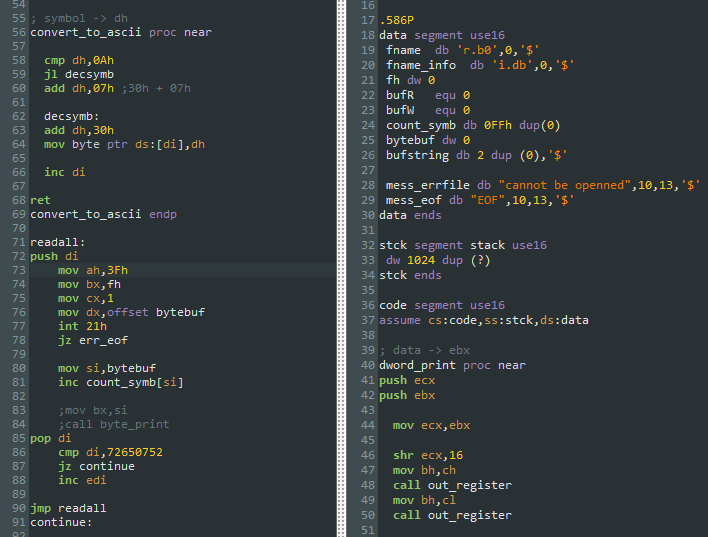The width and height of the screenshot is (708, 537).
Task: Click line number 40 in right gutter
Action: click(x=368, y=365)
